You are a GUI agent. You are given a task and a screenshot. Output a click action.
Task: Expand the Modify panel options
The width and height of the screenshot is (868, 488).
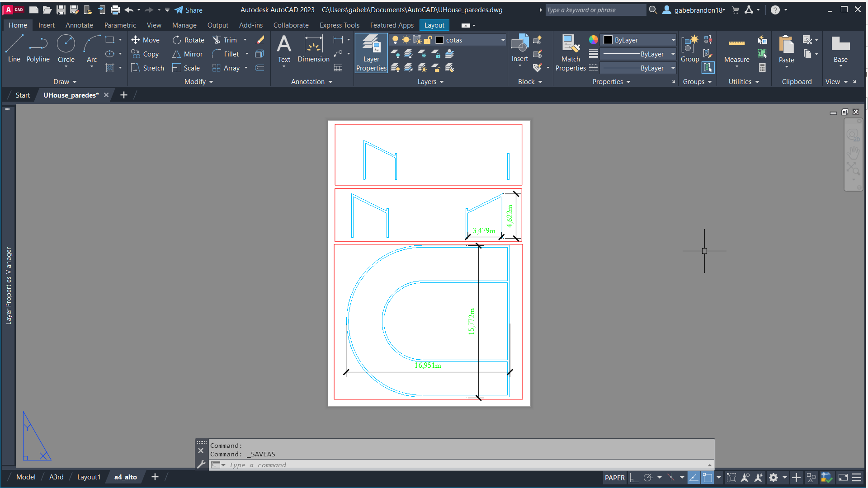pyautogui.click(x=198, y=82)
